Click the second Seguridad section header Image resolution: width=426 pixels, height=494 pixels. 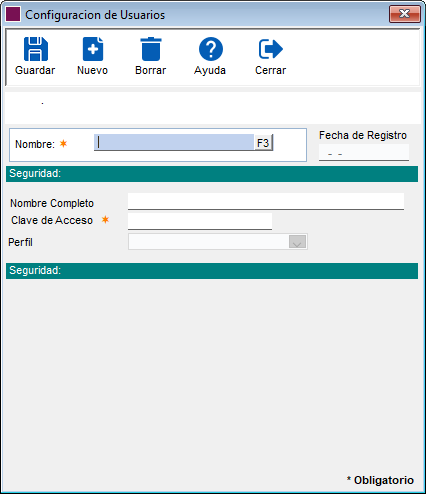pyautogui.click(x=212, y=271)
